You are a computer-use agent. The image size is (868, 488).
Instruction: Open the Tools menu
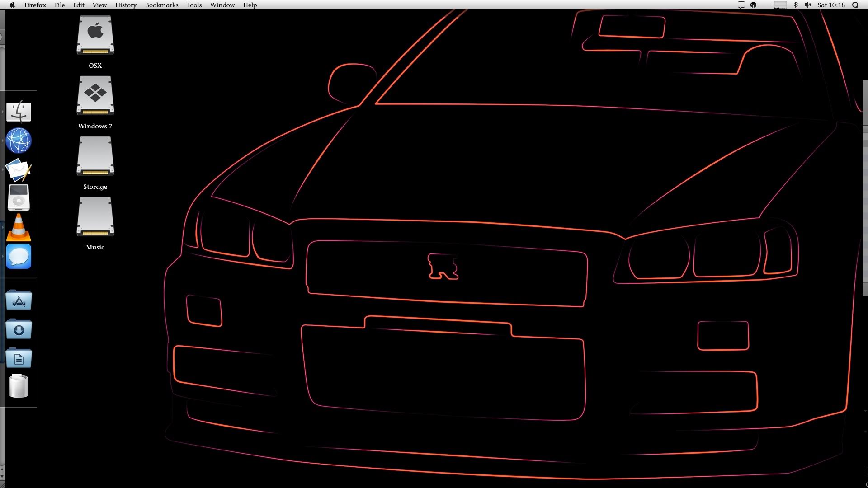[x=194, y=5]
